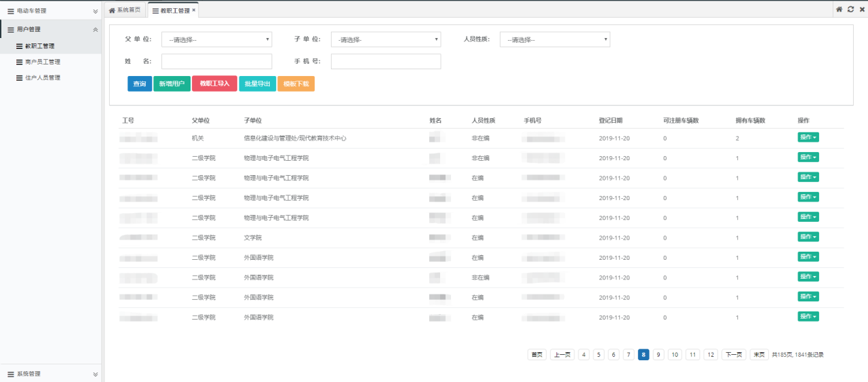
Task: Switch to the 系统首页 tab
Action: click(125, 10)
